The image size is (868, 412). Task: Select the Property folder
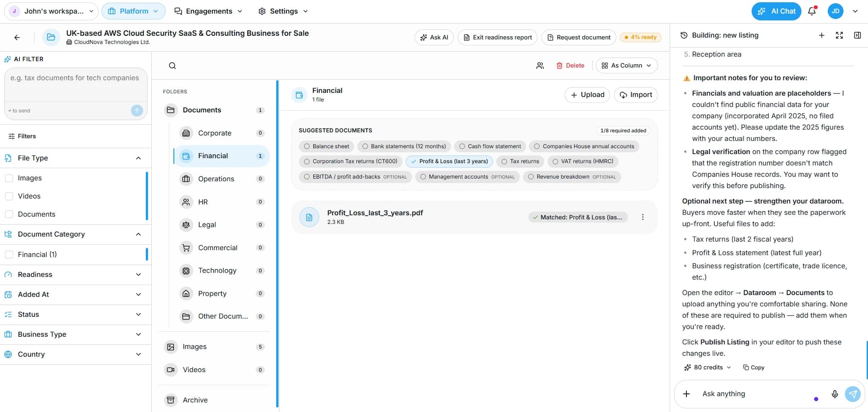(x=222, y=294)
